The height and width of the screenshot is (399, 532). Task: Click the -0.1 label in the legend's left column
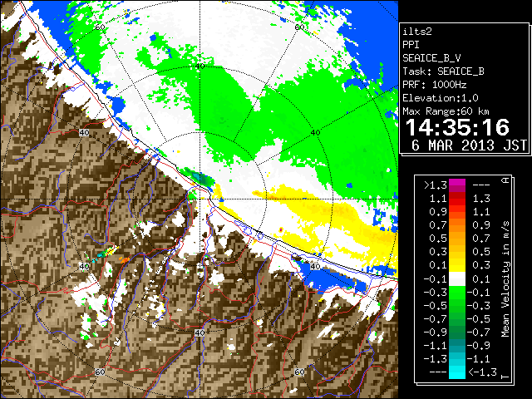(436, 279)
